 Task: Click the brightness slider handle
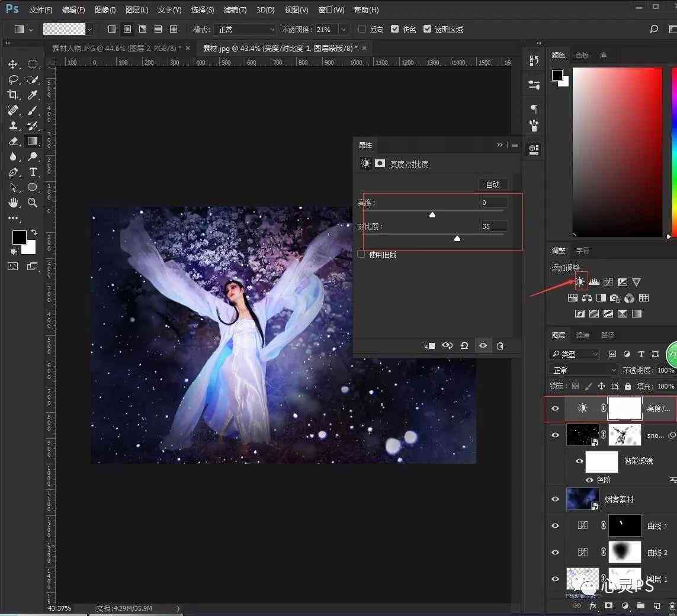[x=432, y=214]
